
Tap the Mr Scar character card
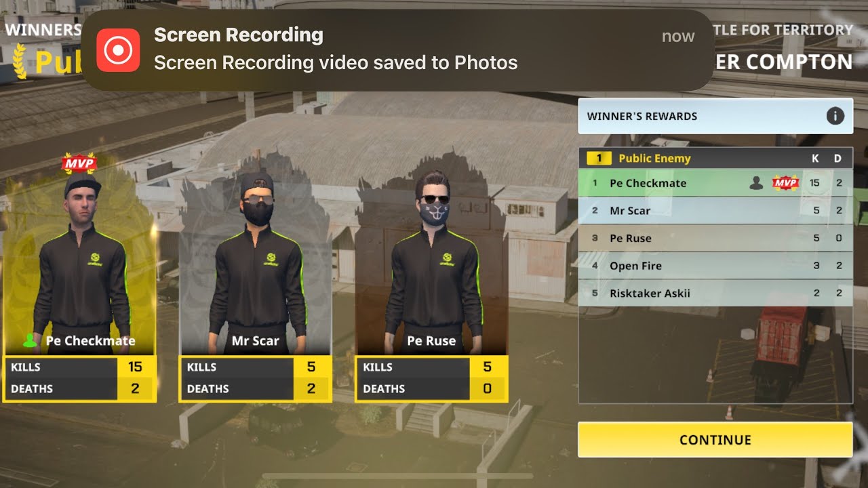click(256, 278)
